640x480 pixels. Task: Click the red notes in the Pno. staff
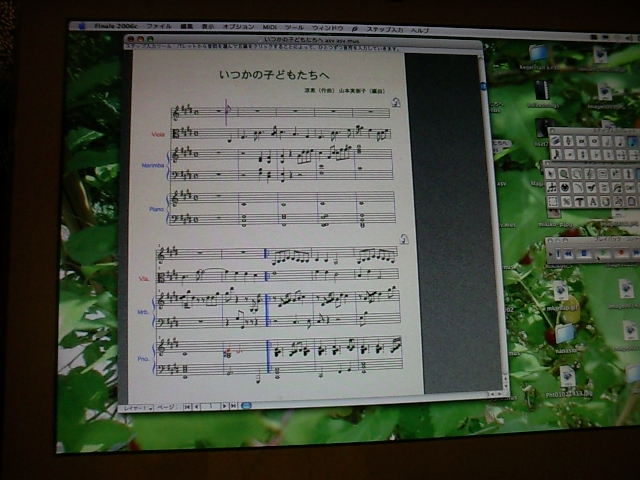tap(232, 351)
